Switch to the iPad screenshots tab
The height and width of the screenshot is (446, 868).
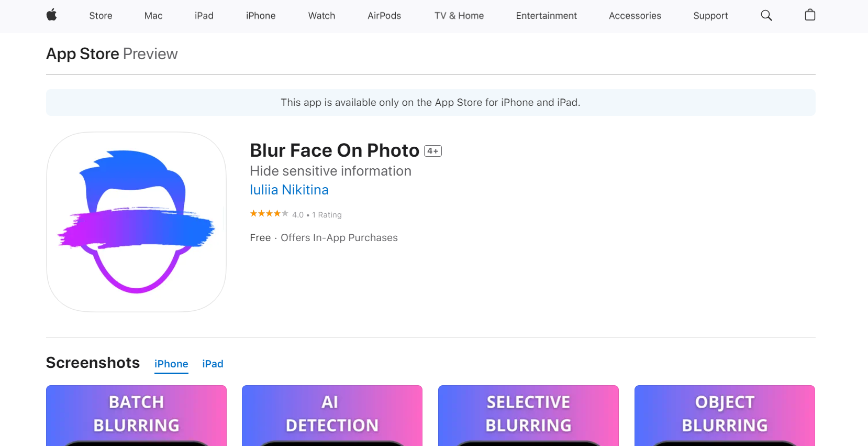[213, 364]
